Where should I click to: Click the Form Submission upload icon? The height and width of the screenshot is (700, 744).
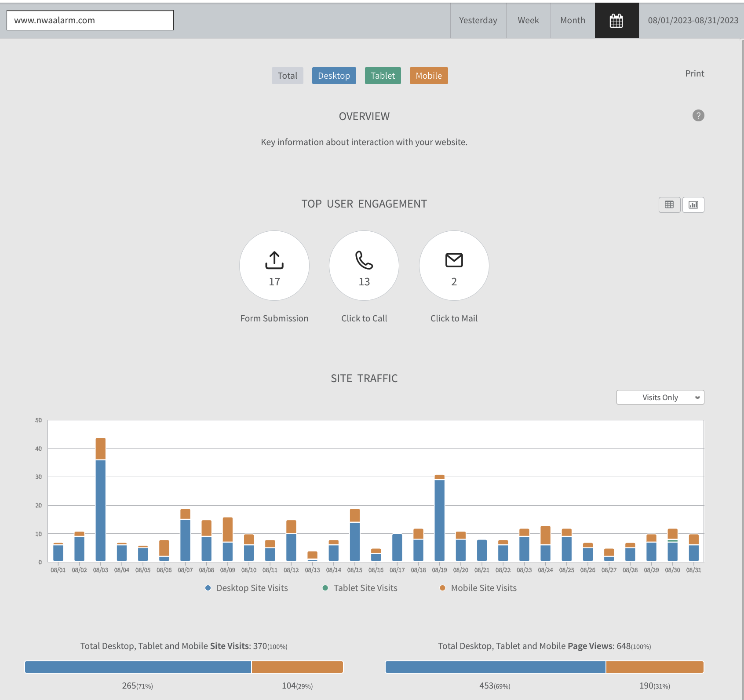(x=274, y=260)
